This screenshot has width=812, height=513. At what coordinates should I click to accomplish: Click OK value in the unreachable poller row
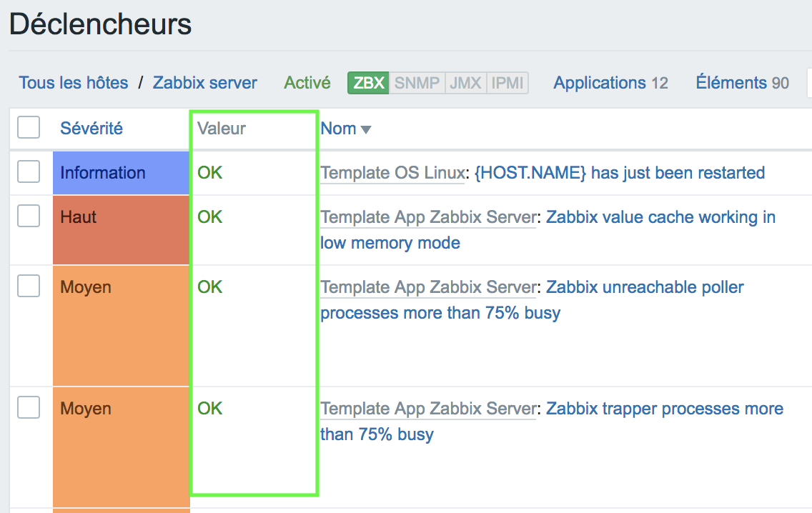pyautogui.click(x=209, y=287)
